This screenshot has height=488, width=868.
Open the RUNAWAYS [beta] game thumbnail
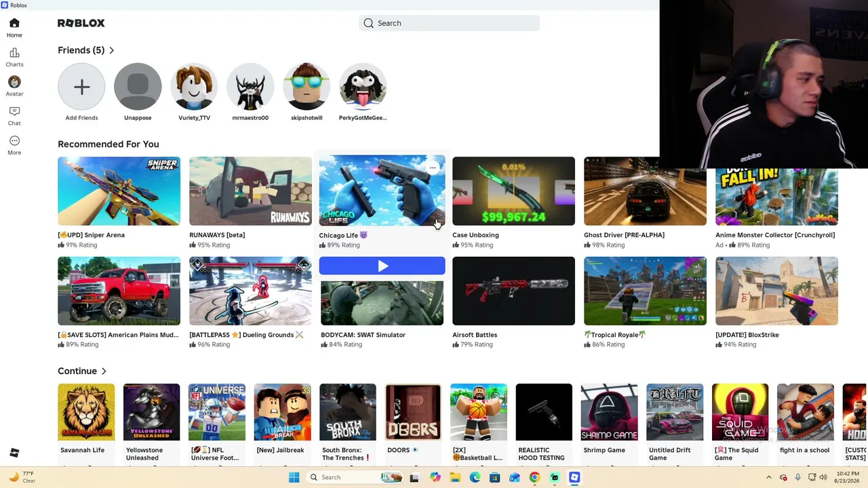[250, 191]
